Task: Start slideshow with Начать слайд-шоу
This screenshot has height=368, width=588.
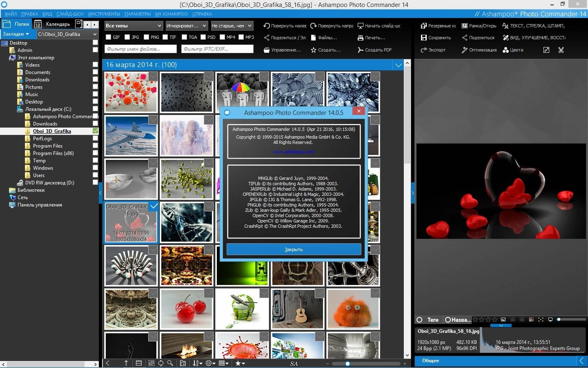Action: tap(379, 26)
